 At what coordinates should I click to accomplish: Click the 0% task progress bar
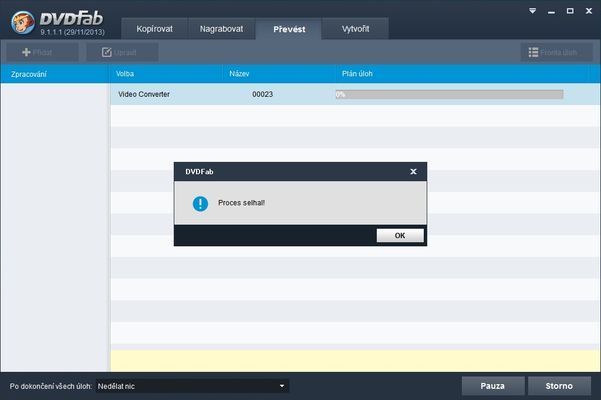[449, 94]
